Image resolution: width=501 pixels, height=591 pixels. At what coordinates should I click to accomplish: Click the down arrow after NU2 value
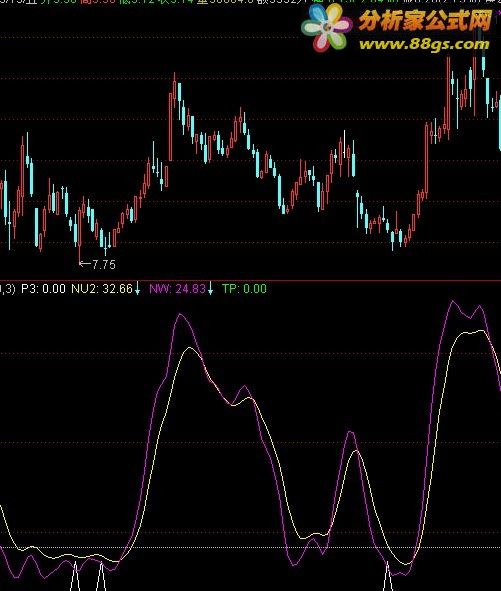click(x=138, y=288)
